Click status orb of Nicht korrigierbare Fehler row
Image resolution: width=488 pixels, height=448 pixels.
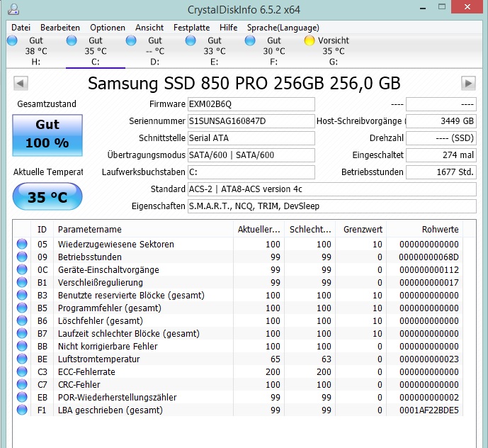click(x=22, y=346)
